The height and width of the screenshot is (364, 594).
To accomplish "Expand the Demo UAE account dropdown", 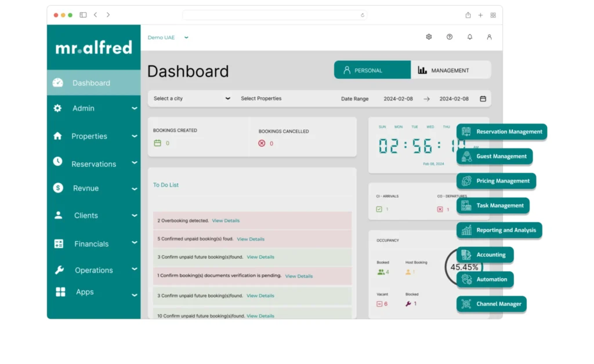I will (x=168, y=38).
